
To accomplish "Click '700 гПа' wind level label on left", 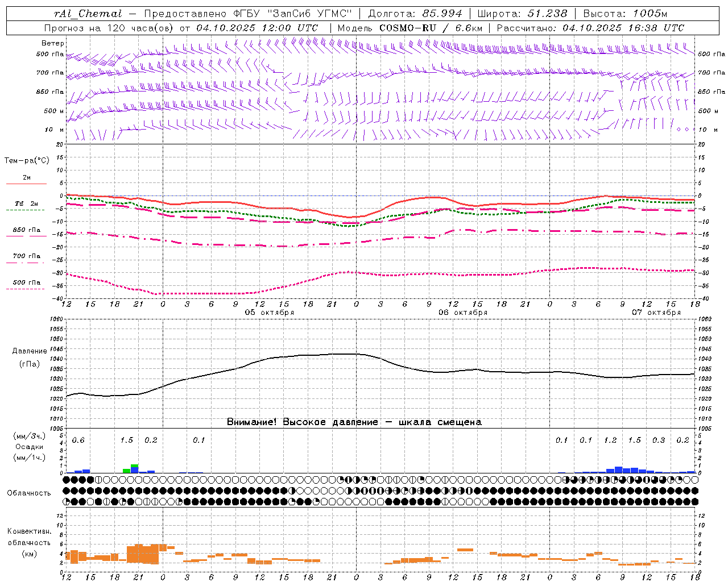I will 50,73.
